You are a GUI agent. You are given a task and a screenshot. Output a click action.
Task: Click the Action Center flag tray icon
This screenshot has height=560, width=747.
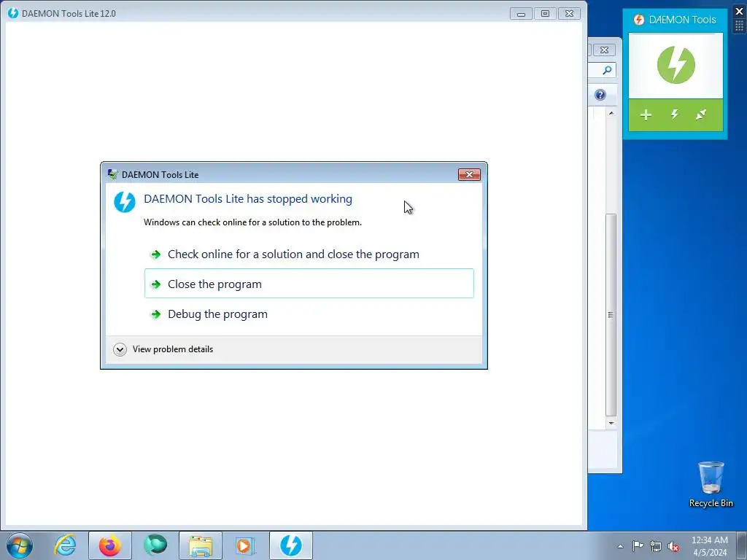638,546
